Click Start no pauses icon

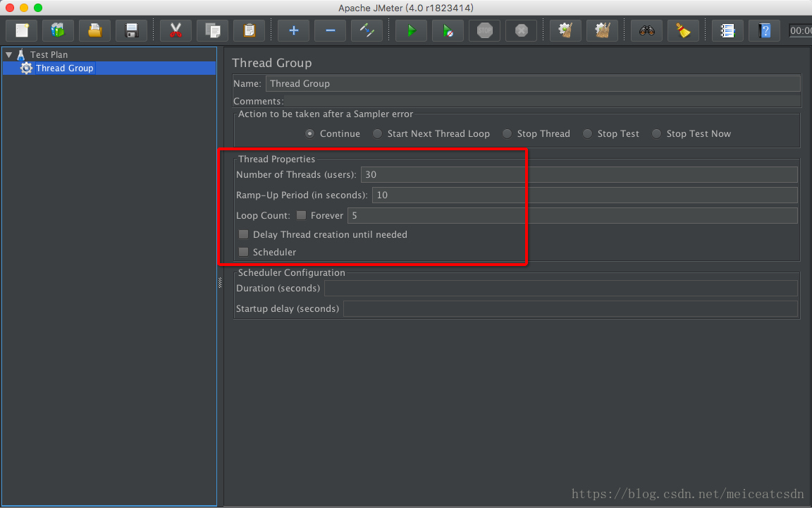tap(448, 30)
